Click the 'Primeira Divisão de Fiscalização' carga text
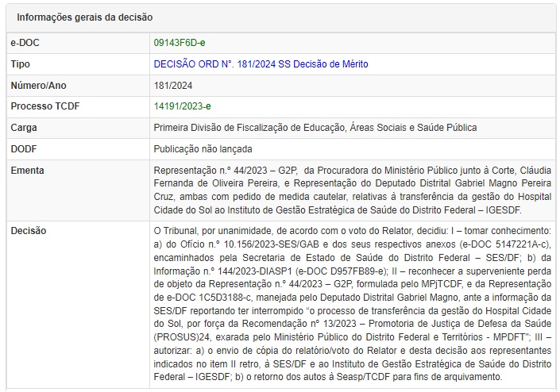560x392 pixels. (315, 128)
